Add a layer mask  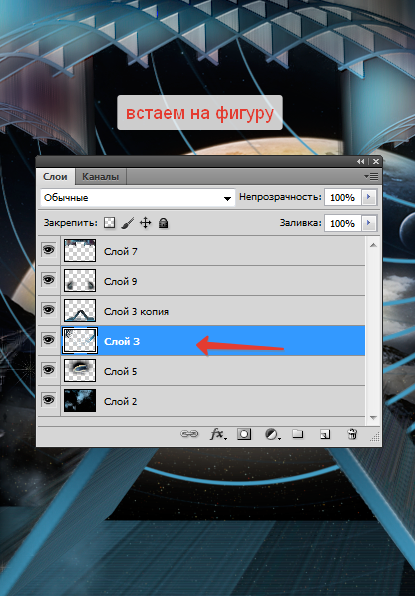coord(244,434)
